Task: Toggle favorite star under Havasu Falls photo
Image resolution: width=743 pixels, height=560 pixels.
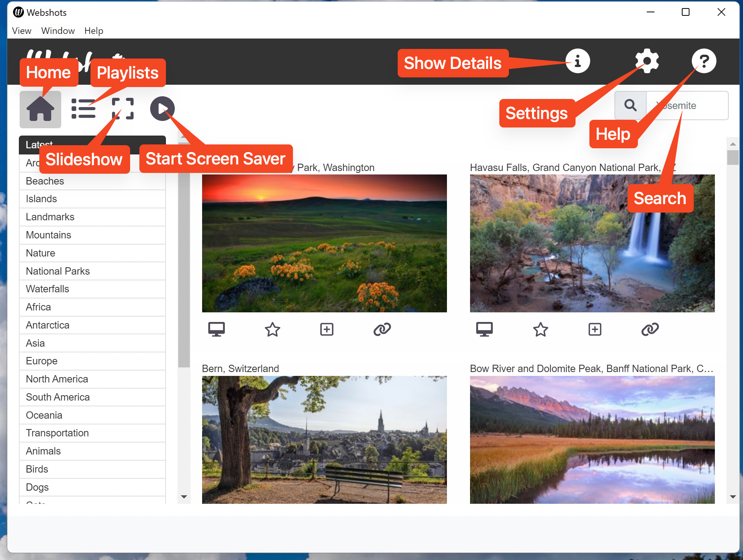Action: tap(541, 329)
